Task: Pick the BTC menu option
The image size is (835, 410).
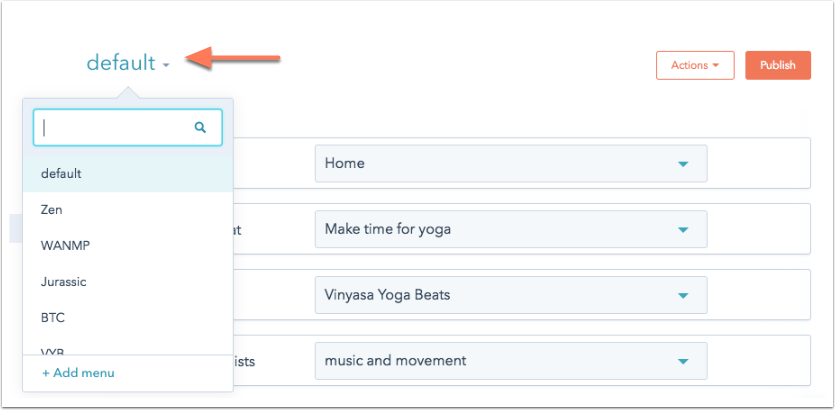Action: pyautogui.click(x=128, y=318)
